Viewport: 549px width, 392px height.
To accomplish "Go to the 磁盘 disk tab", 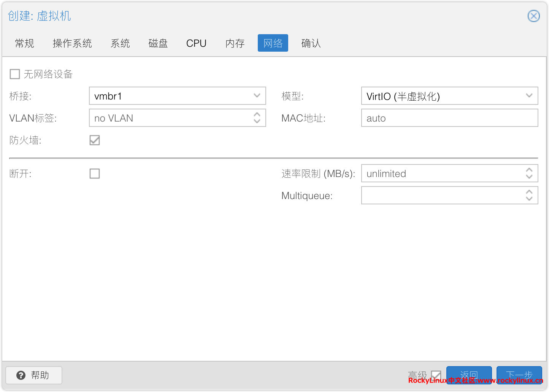I will [158, 43].
